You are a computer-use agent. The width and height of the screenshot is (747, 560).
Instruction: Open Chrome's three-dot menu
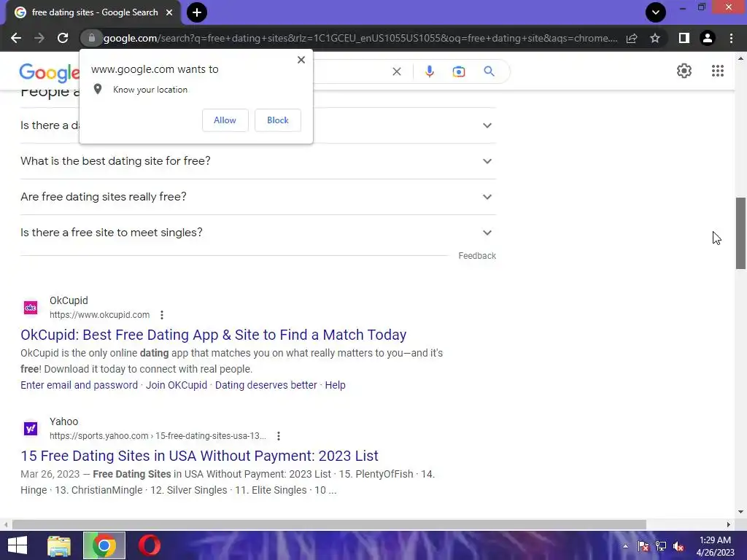point(731,38)
